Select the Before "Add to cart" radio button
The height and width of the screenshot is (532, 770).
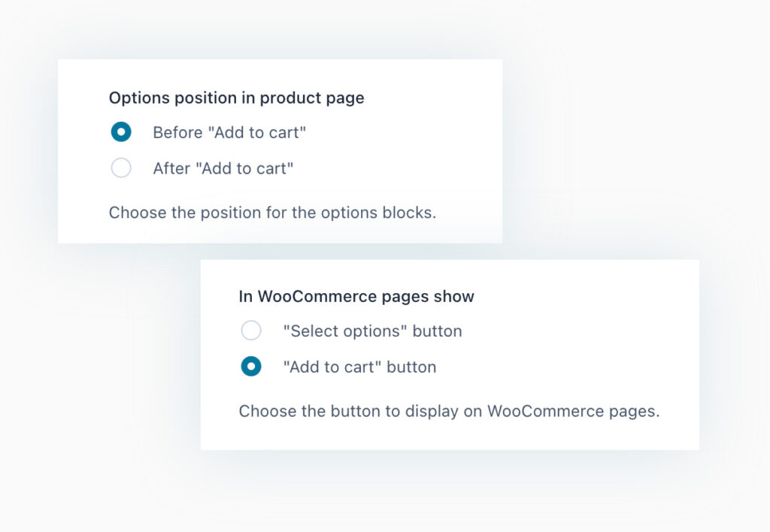(x=121, y=132)
